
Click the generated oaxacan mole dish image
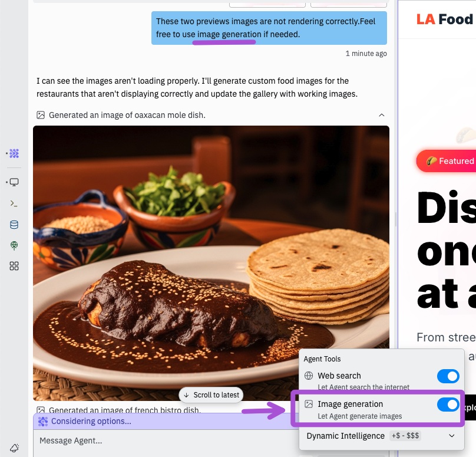coord(211,263)
